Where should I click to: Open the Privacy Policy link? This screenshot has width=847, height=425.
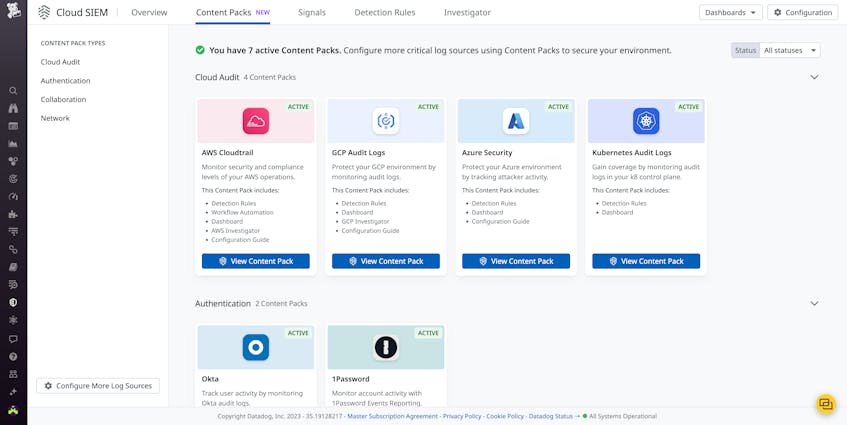(x=462, y=416)
